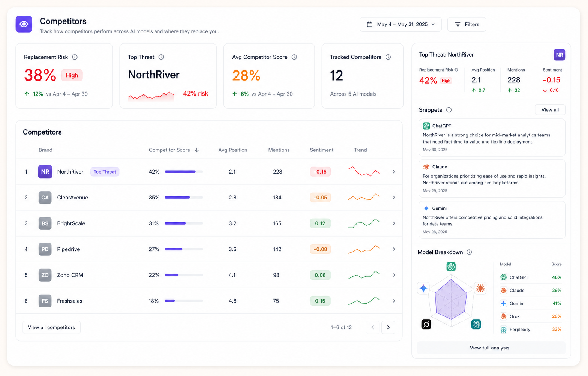Image resolution: width=588 pixels, height=376 pixels.
Task: Click the red High risk badge beside 38%
Action: (x=72, y=75)
